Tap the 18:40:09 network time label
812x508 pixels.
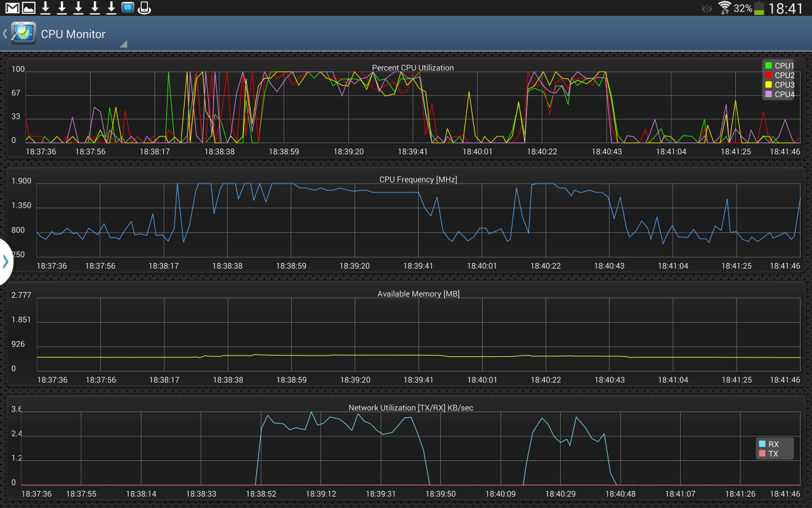pyautogui.click(x=501, y=493)
